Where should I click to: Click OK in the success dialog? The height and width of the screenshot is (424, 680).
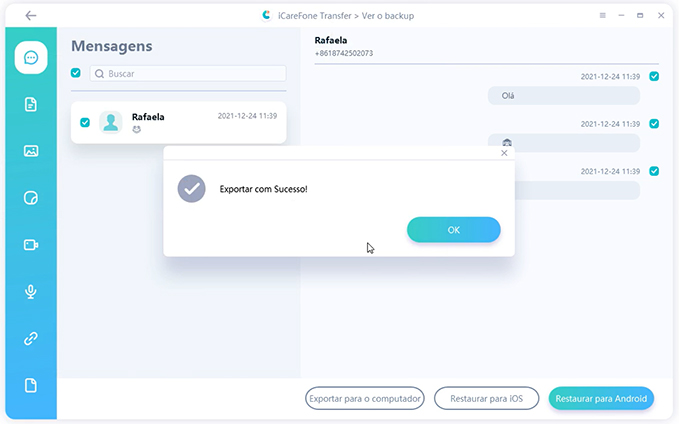tap(454, 230)
